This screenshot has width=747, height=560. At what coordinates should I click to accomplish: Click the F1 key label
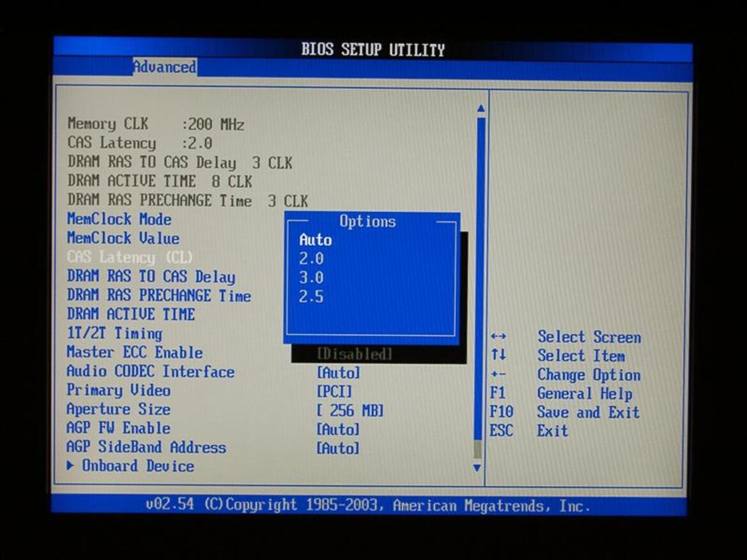pos(498,393)
